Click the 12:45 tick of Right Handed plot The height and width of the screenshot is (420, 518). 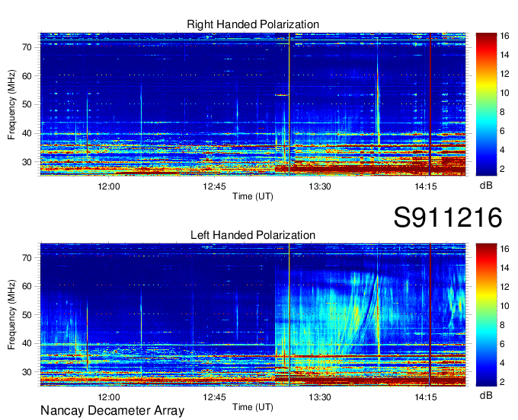click(214, 186)
